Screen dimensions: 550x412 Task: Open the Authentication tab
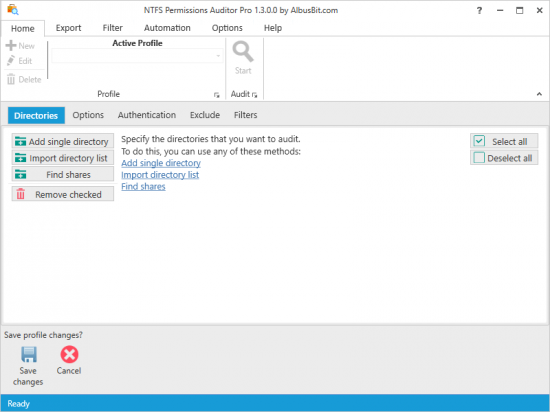tap(147, 115)
